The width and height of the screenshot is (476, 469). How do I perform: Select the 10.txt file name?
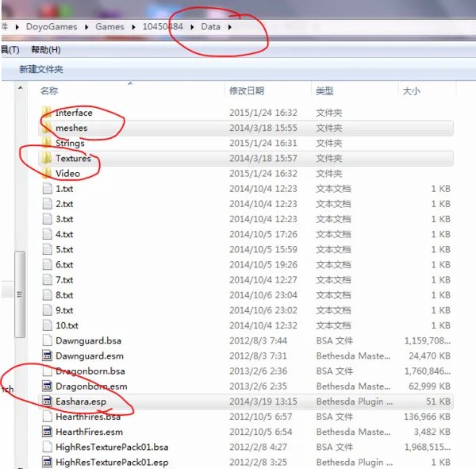coord(67,325)
